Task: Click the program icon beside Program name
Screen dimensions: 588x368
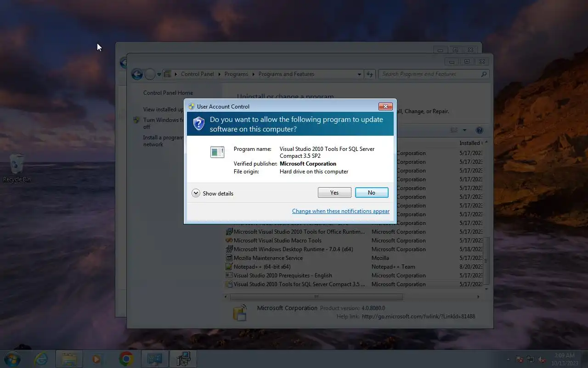Action: (x=217, y=152)
